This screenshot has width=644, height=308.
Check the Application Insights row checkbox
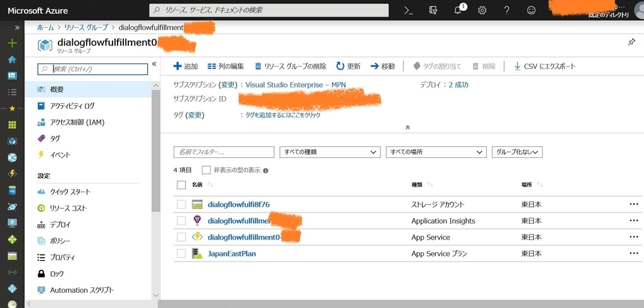click(181, 221)
